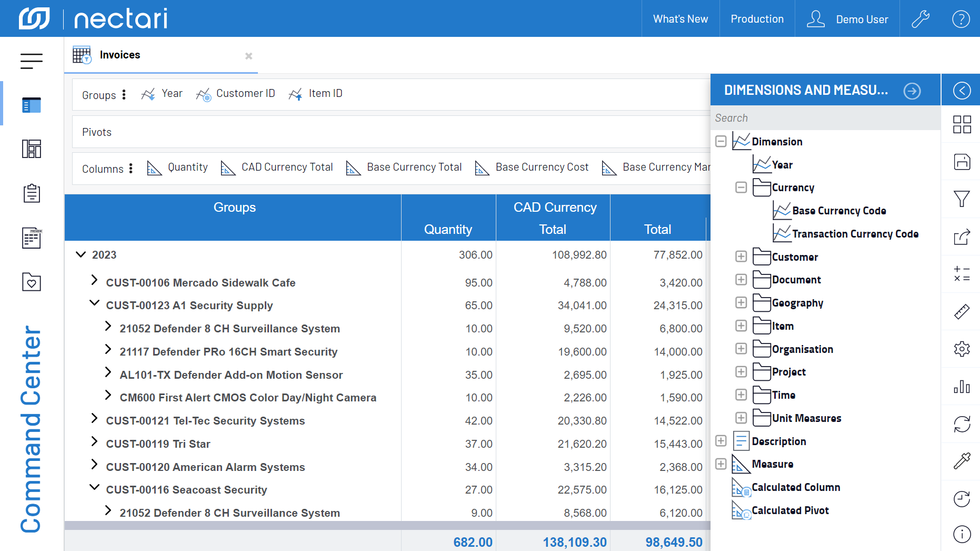
Task: Open the Groups options menu dots
Action: tap(124, 95)
